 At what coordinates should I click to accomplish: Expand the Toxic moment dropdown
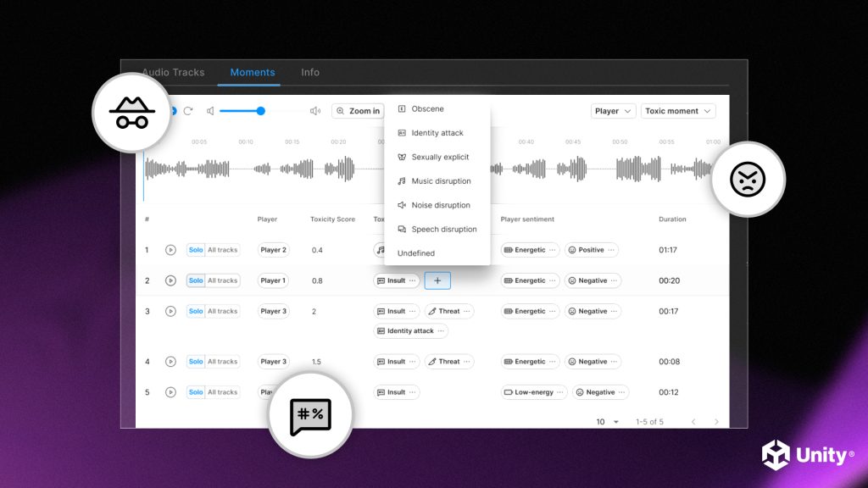coord(677,110)
